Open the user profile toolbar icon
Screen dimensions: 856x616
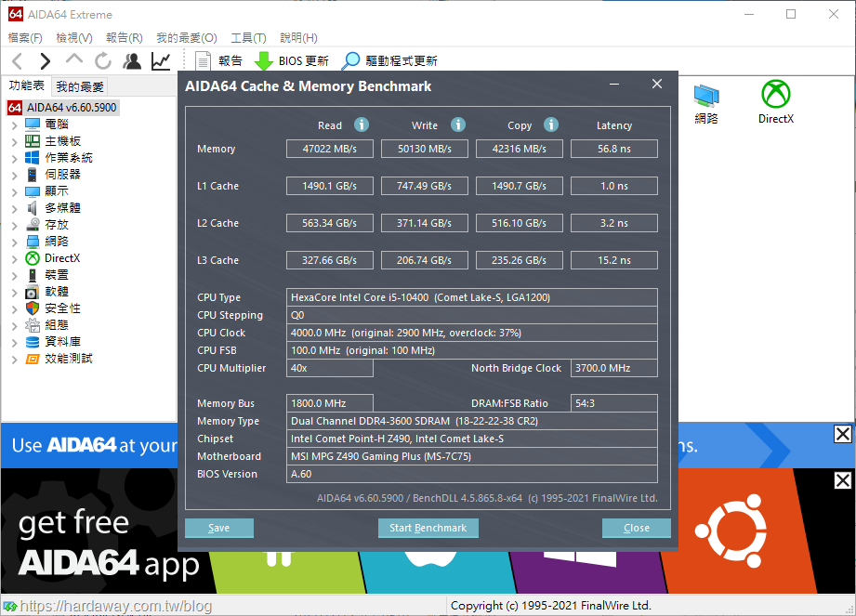132,61
